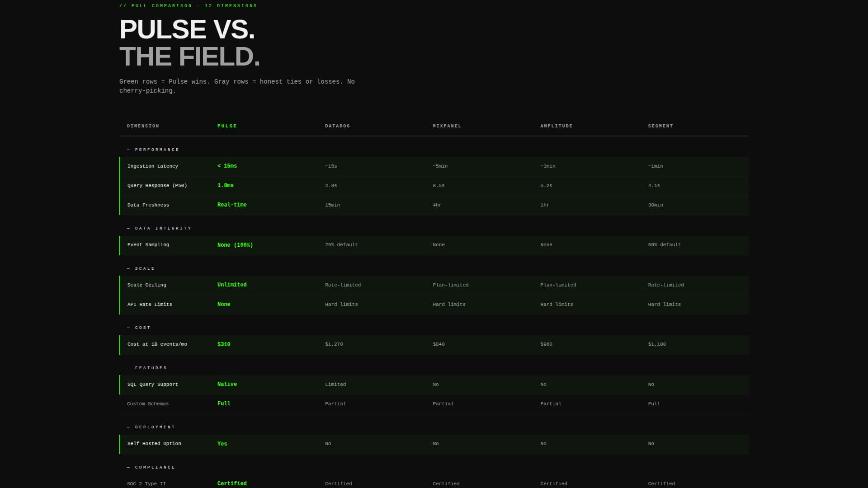Click Amplitude's '$960' cost value

[x=546, y=344]
